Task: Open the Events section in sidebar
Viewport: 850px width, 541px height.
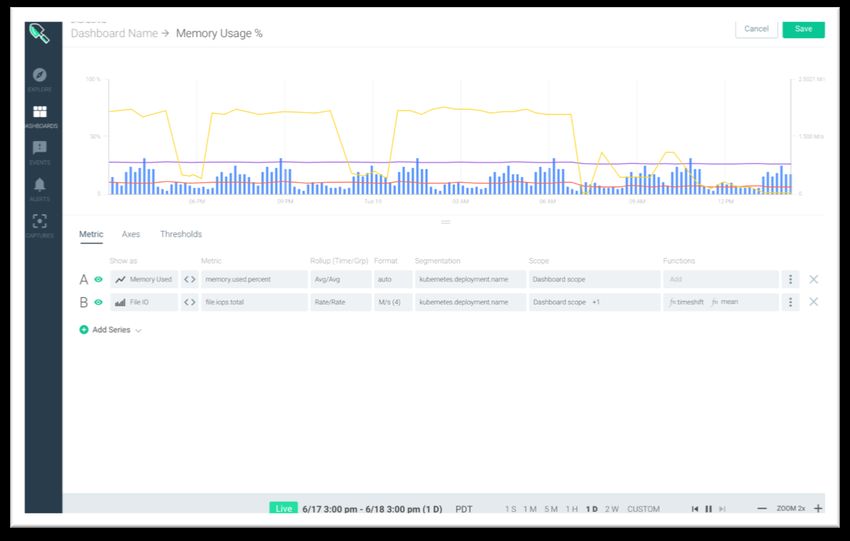Action: click(x=40, y=152)
